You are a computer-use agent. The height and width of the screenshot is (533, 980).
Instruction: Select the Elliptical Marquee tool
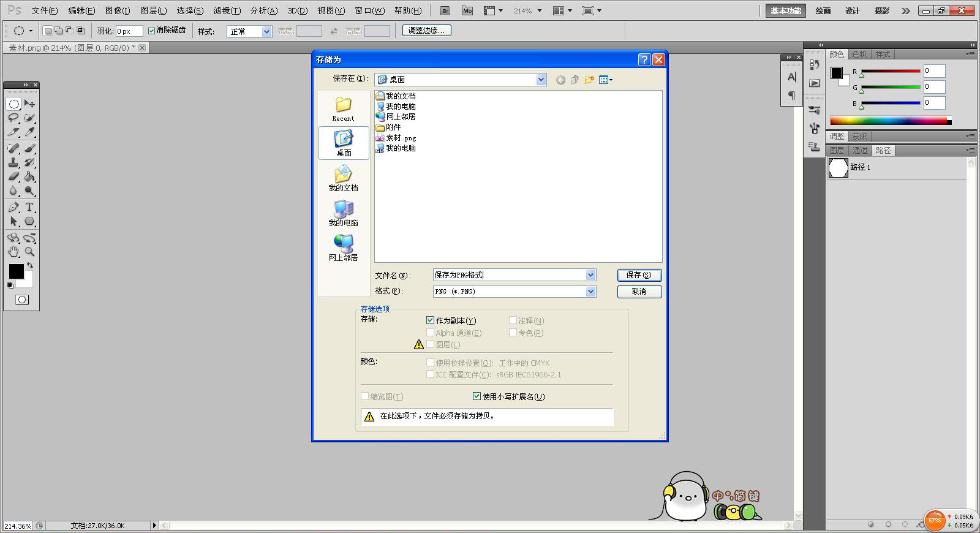coord(13,104)
